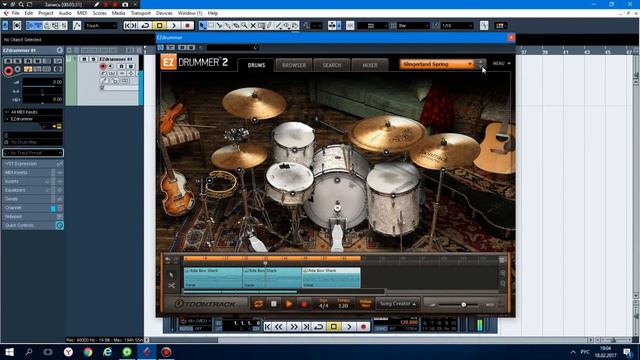Open the Bar grid type dropdown

click(x=413, y=26)
